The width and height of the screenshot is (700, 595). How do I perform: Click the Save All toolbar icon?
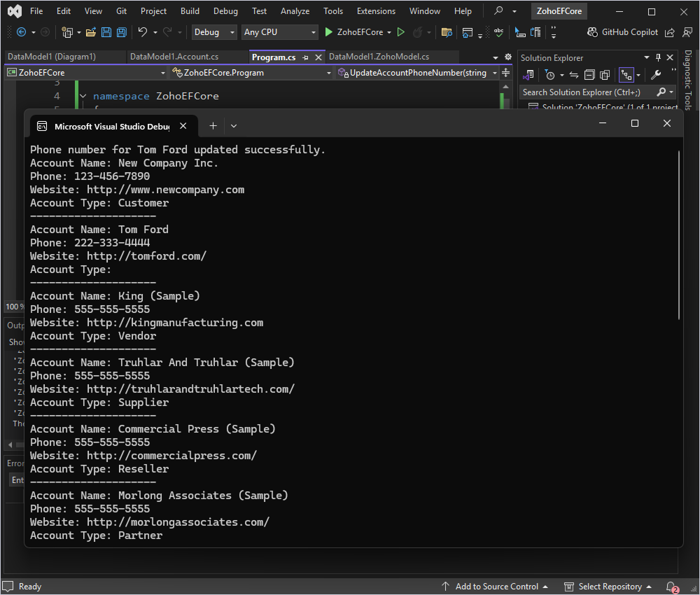point(121,32)
